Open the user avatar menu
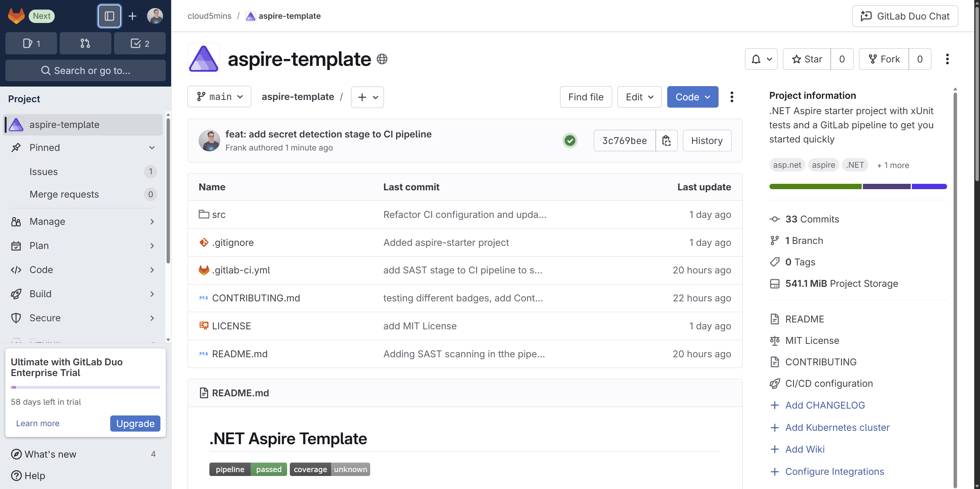Image resolution: width=980 pixels, height=489 pixels. (155, 16)
